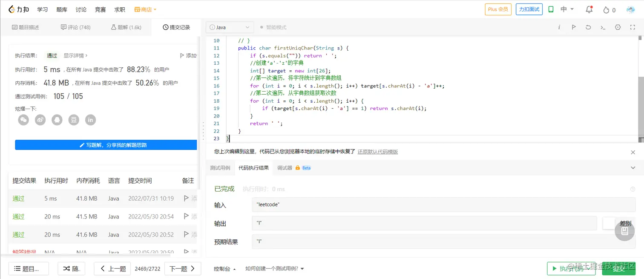The image size is (644, 279).
Task: Open the 求职 jobs menu
Action: click(120, 9)
